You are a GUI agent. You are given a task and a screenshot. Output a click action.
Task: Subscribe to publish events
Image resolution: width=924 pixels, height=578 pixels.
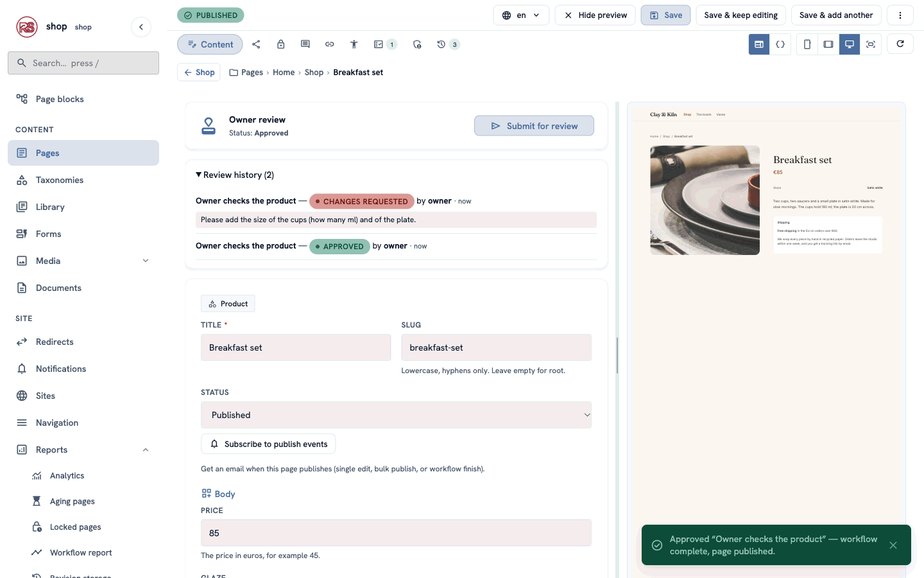(268, 444)
